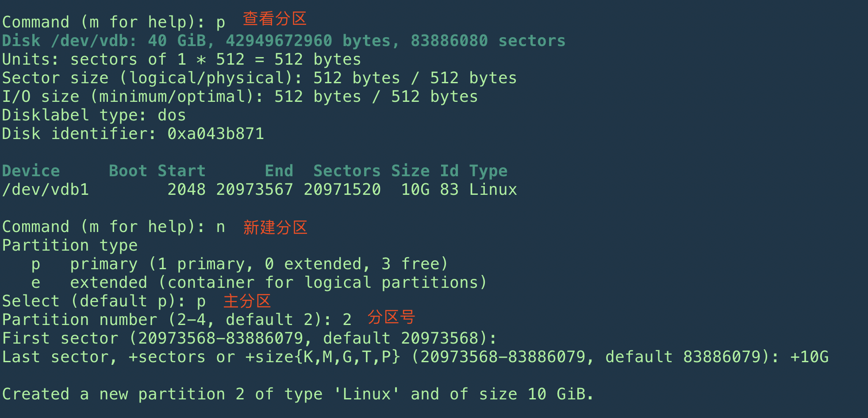Click the red 查看分区 annotation
Viewport: 868px width, 418px height.
274,19
